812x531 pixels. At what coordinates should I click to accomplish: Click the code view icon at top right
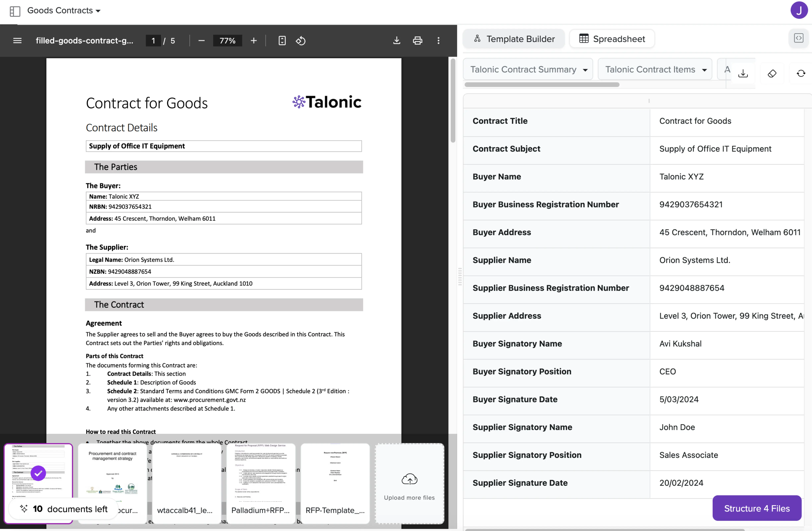(799, 38)
